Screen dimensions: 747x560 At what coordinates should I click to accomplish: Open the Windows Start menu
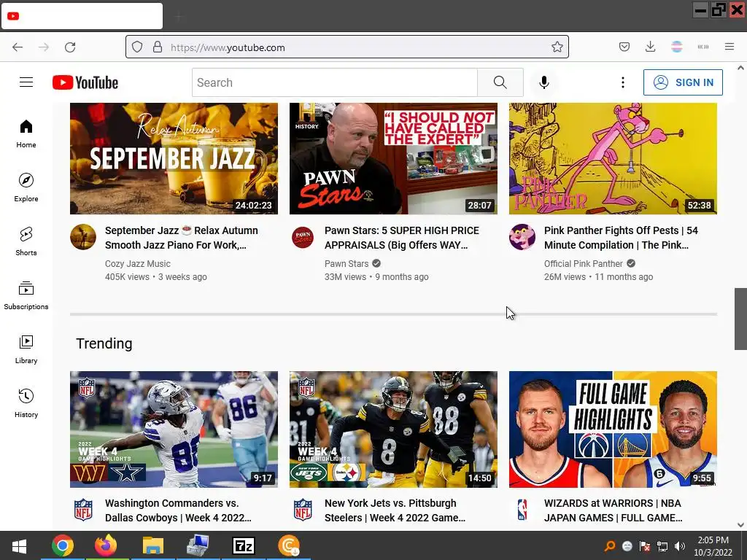pyautogui.click(x=19, y=545)
